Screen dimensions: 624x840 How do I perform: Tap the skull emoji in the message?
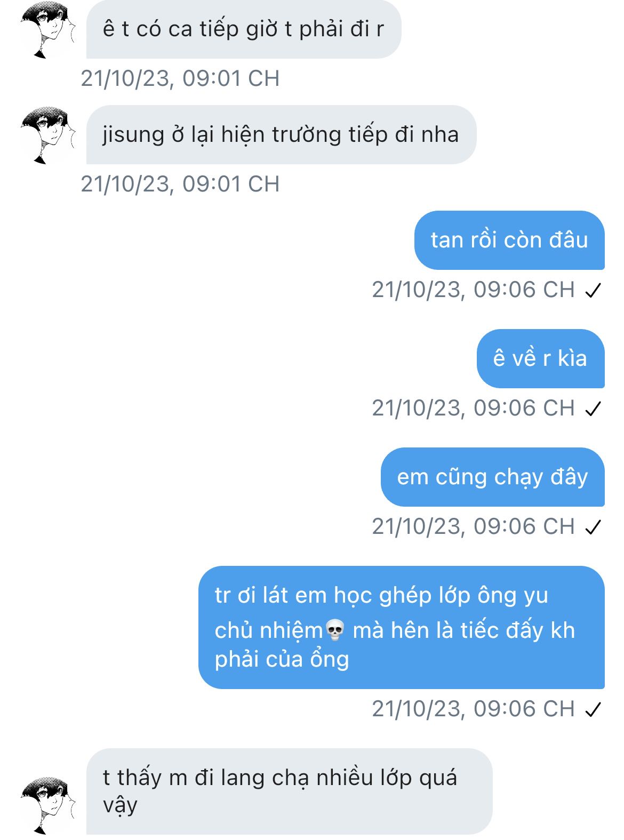tap(334, 630)
